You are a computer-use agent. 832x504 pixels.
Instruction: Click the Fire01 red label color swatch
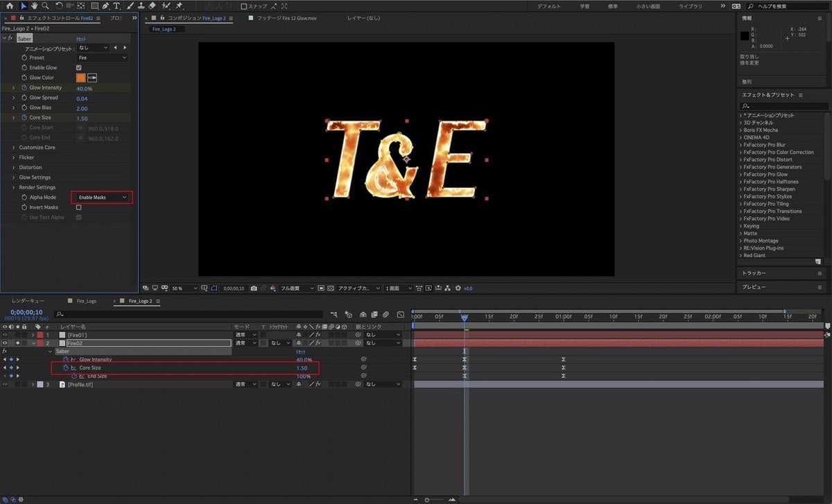[x=40, y=335]
